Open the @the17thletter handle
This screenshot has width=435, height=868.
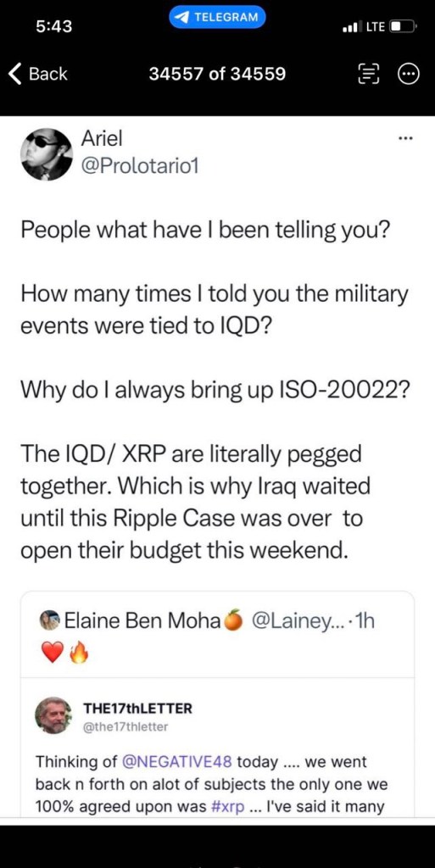[x=125, y=727]
